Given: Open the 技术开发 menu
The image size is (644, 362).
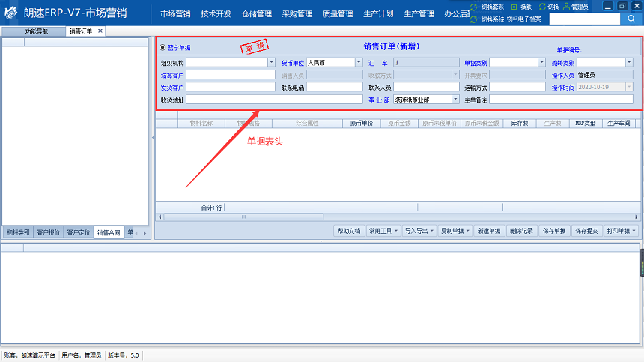Looking at the screenshot, I should (216, 14).
